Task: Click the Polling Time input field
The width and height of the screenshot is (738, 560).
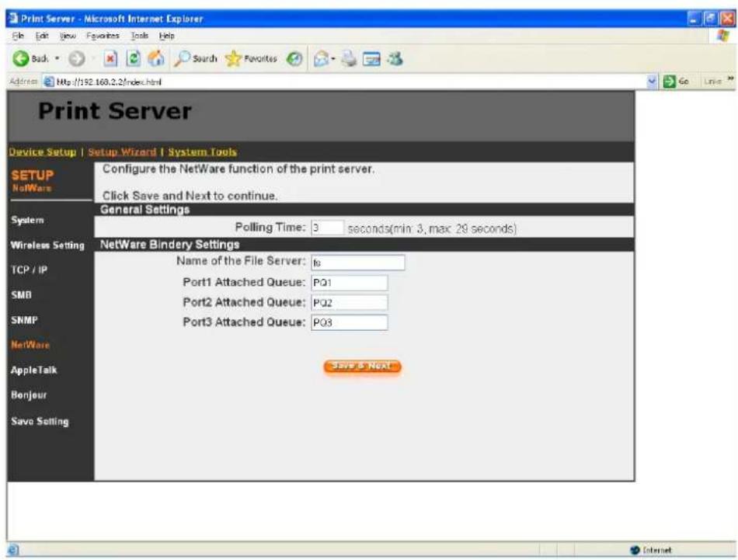Action: click(327, 228)
